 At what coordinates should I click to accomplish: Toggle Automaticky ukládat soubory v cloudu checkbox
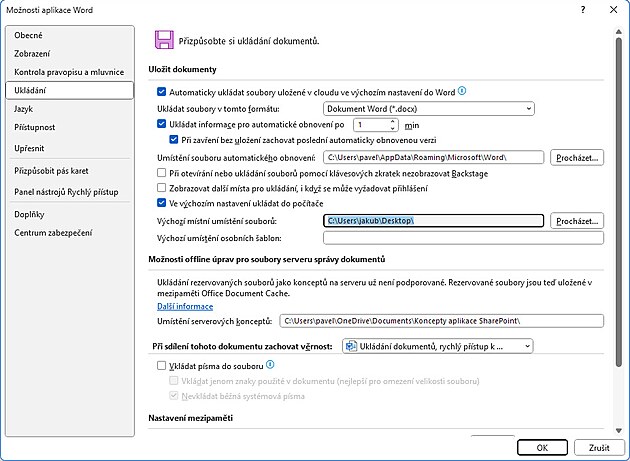coord(163,91)
